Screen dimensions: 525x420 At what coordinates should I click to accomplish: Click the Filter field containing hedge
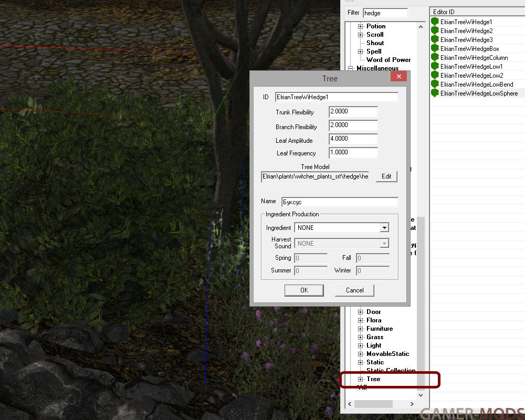pyautogui.click(x=385, y=13)
